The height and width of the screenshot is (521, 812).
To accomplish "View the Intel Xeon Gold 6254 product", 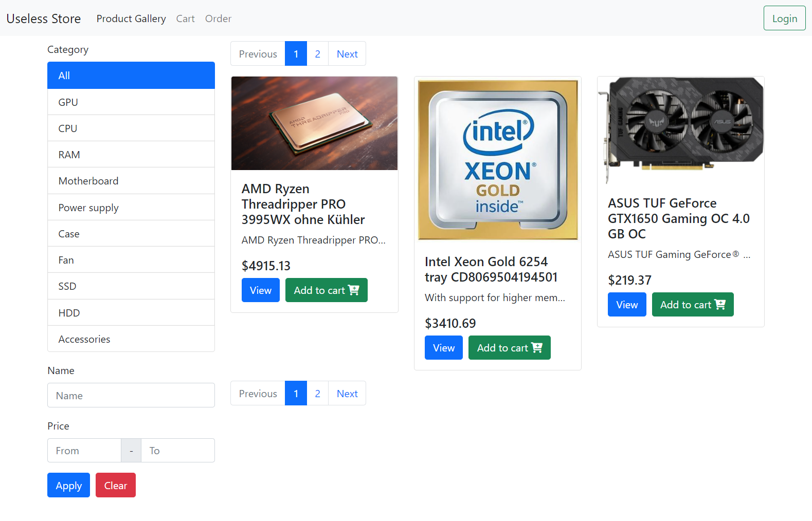I will (x=444, y=348).
